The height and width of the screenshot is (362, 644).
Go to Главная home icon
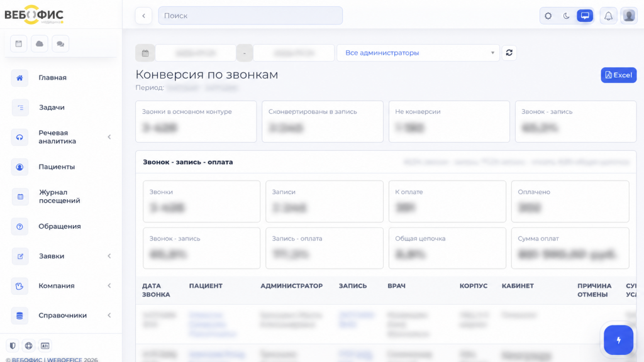(19, 77)
